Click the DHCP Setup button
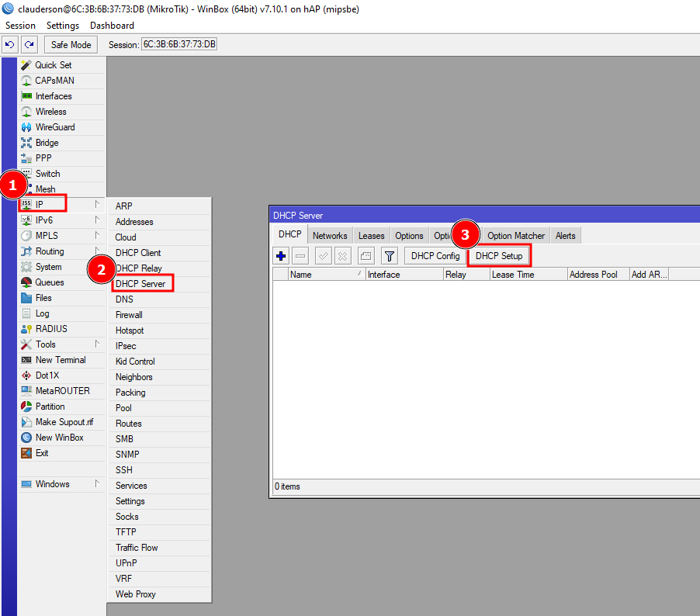This screenshot has height=616, width=700. [499, 256]
